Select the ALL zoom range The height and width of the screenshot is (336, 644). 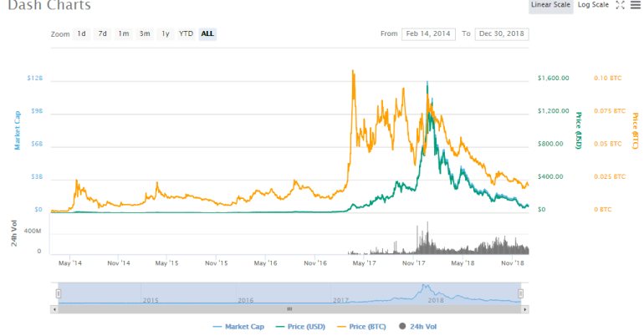point(207,33)
